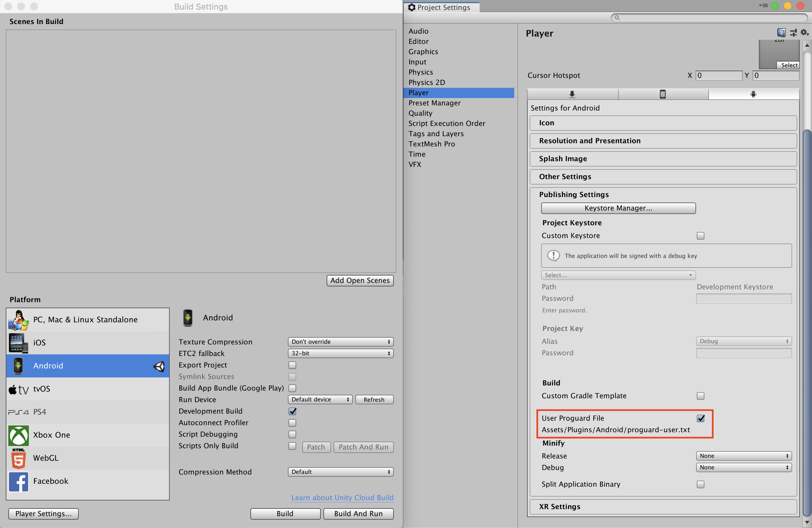Select the Facebook platform icon
This screenshot has width=812, height=528.
pyautogui.click(x=18, y=481)
